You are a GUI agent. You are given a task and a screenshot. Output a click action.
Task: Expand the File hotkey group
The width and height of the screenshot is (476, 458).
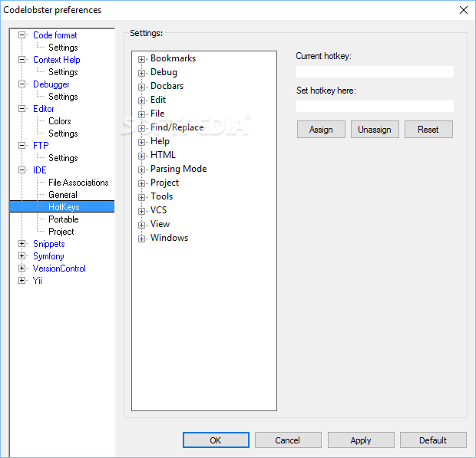click(x=141, y=114)
